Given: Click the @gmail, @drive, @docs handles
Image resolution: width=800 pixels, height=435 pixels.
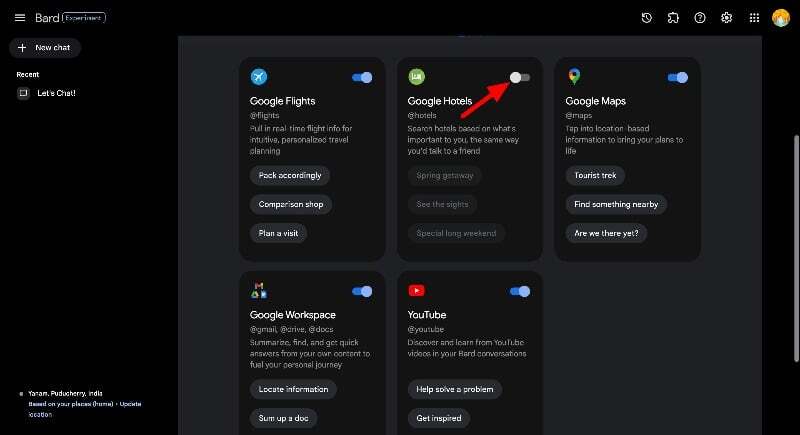Looking at the screenshot, I should point(291,329).
